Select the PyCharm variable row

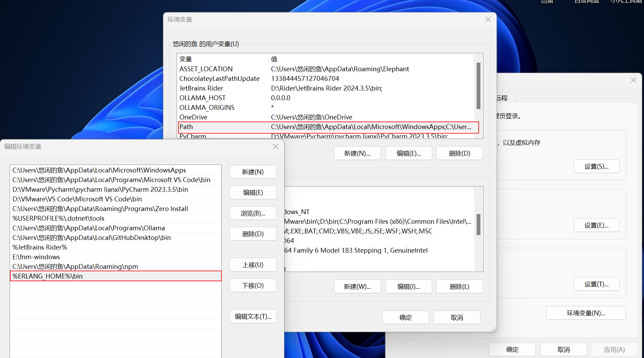326,136
